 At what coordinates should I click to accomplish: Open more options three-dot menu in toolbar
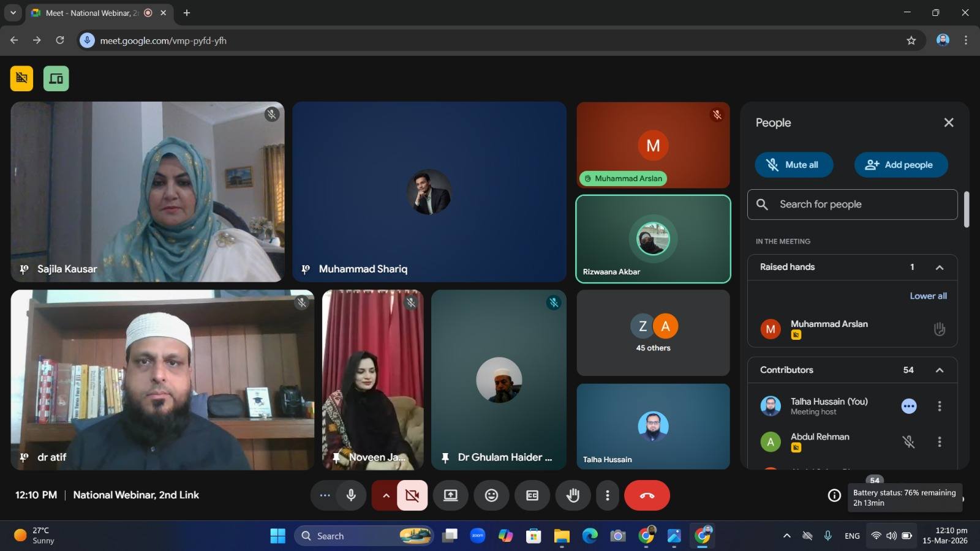pos(607,495)
